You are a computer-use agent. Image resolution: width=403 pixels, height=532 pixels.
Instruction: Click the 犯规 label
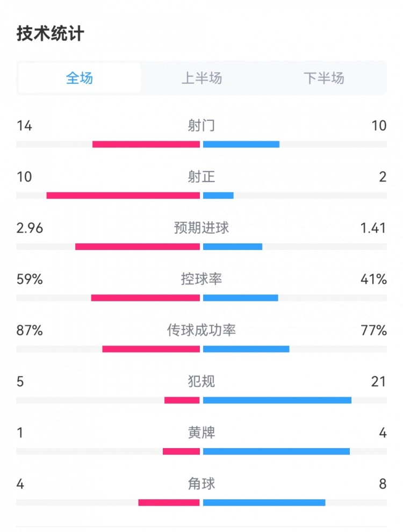click(201, 382)
